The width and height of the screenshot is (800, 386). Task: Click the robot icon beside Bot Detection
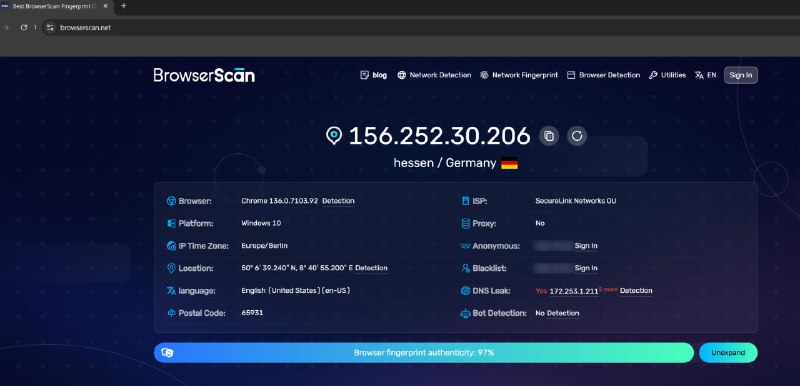click(x=465, y=313)
